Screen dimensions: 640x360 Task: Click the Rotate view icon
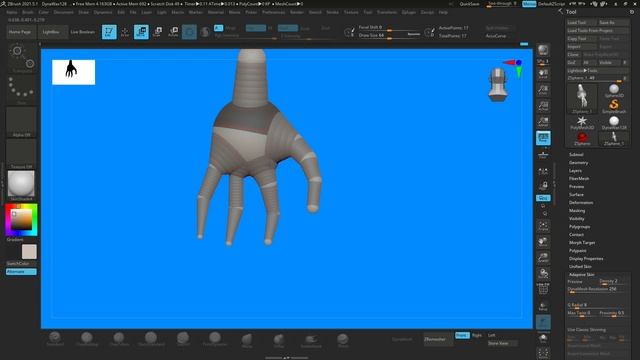tap(543, 273)
